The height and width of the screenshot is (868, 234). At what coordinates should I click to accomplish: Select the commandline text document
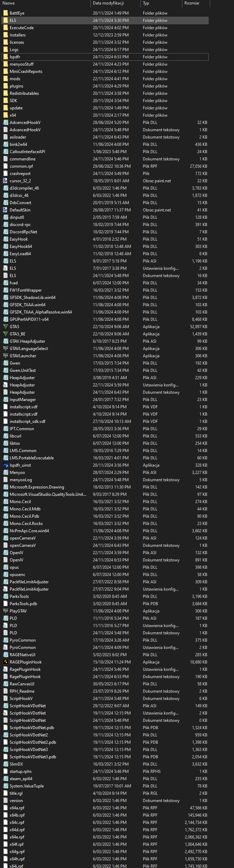(x=105, y=159)
